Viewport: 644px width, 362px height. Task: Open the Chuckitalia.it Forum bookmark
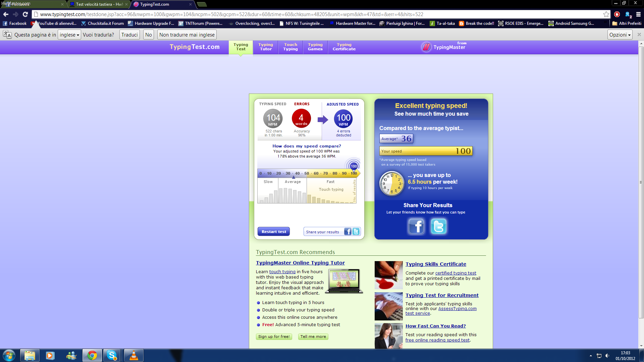[103, 23]
